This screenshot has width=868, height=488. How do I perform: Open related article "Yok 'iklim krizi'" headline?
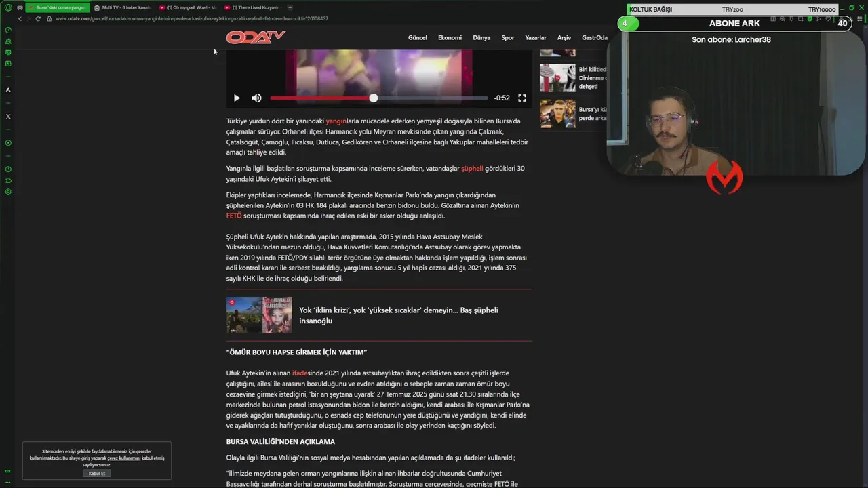click(399, 315)
